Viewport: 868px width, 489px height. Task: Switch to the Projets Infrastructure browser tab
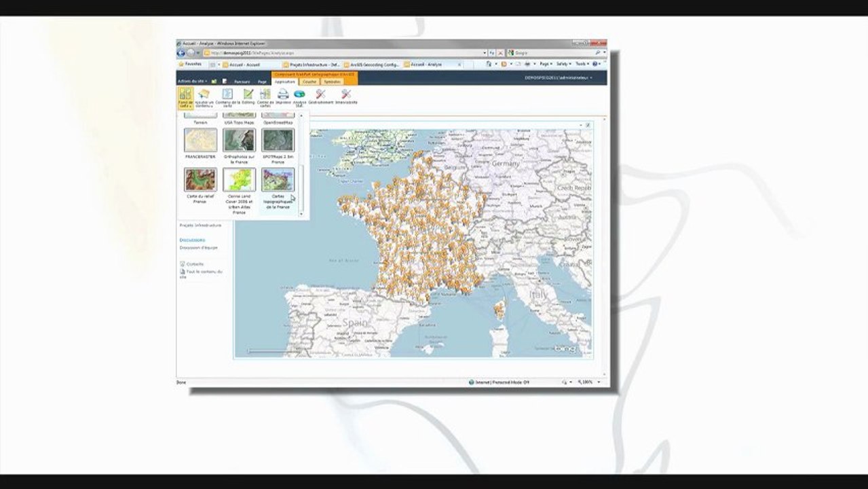(311, 65)
